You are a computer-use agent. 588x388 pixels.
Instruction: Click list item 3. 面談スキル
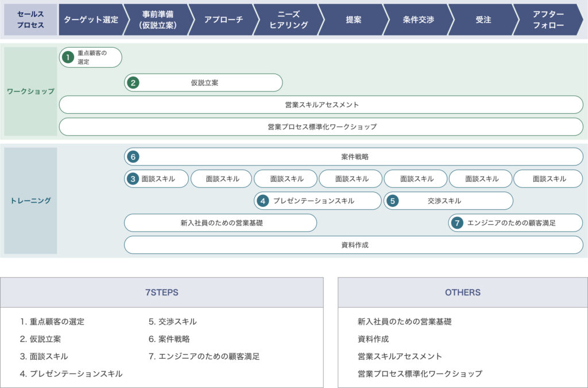coord(44,356)
